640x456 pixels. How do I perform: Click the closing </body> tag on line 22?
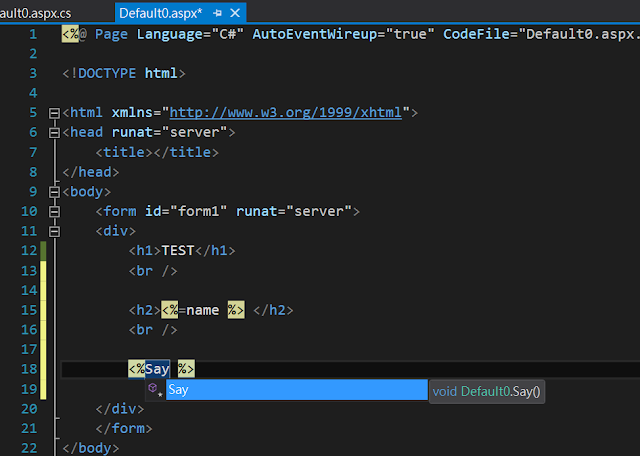click(91, 448)
